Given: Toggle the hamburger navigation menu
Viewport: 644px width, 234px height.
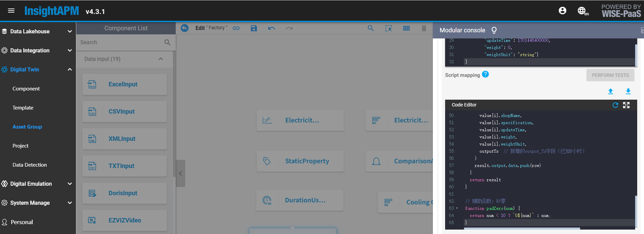Looking at the screenshot, I should point(11,11).
